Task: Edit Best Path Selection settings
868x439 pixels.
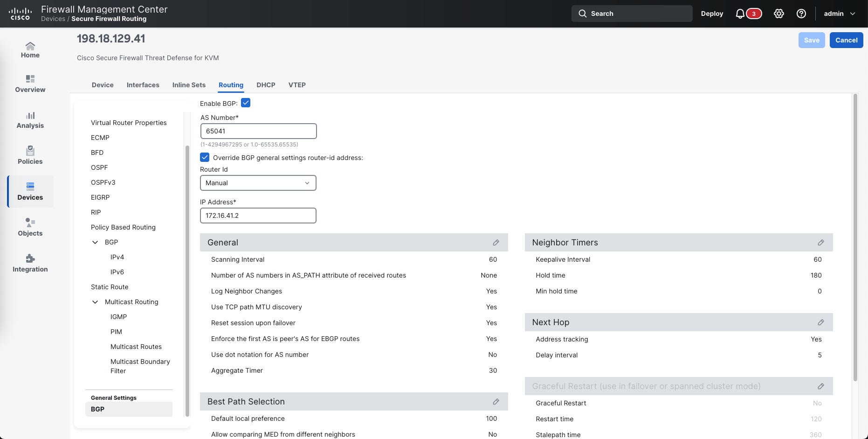Action: pyautogui.click(x=496, y=402)
